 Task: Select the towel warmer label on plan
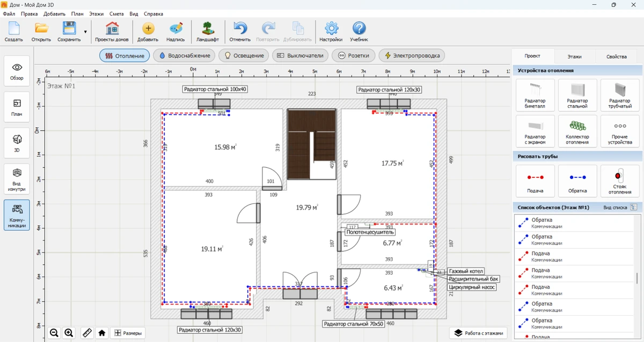pyautogui.click(x=370, y=233)
